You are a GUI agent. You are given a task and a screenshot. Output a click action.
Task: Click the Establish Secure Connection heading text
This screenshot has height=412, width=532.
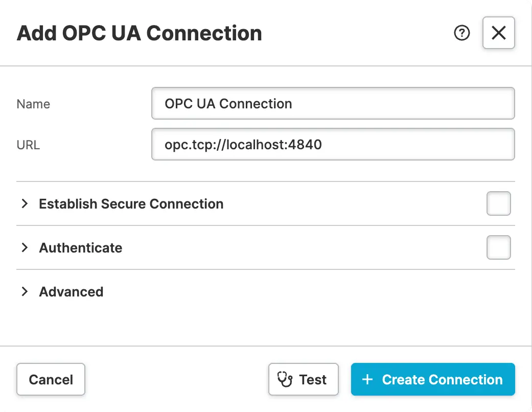pyautogui.click(x=131, y=204)
